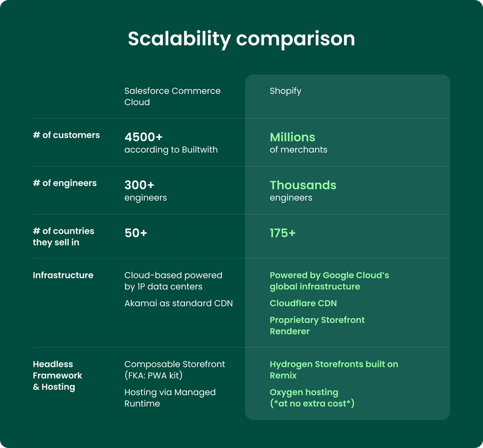
Task: Select the Shopify column header
Action: 285,91
